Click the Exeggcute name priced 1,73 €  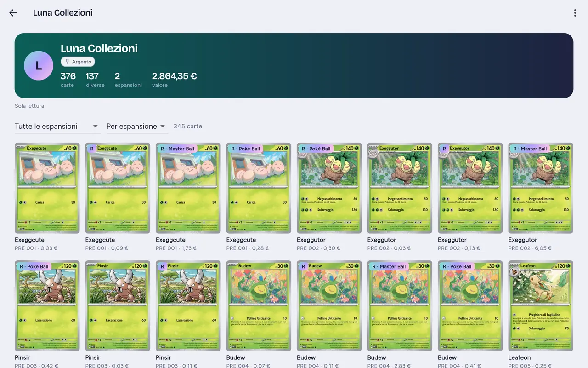[171, 240]
